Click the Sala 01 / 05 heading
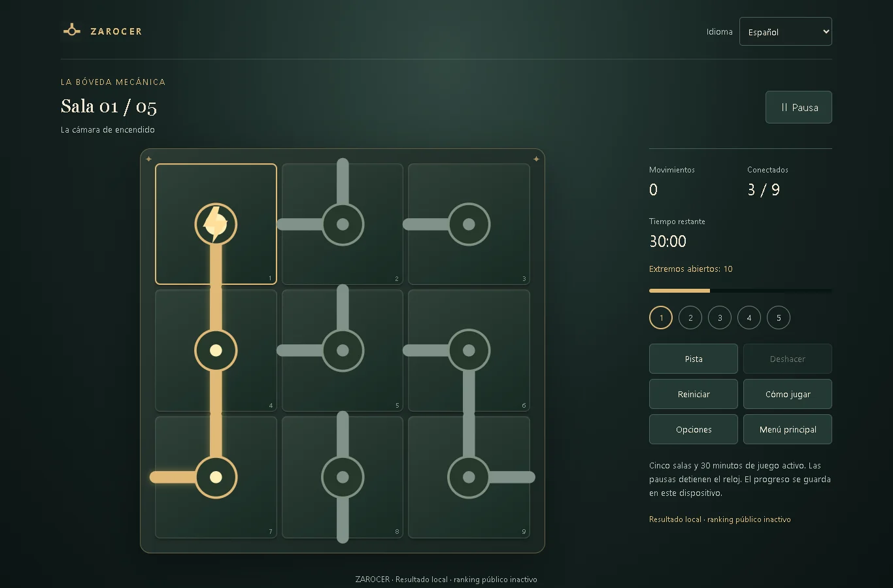Image resolution: width=893 pixels, height=588 pixels. point(109,106)
